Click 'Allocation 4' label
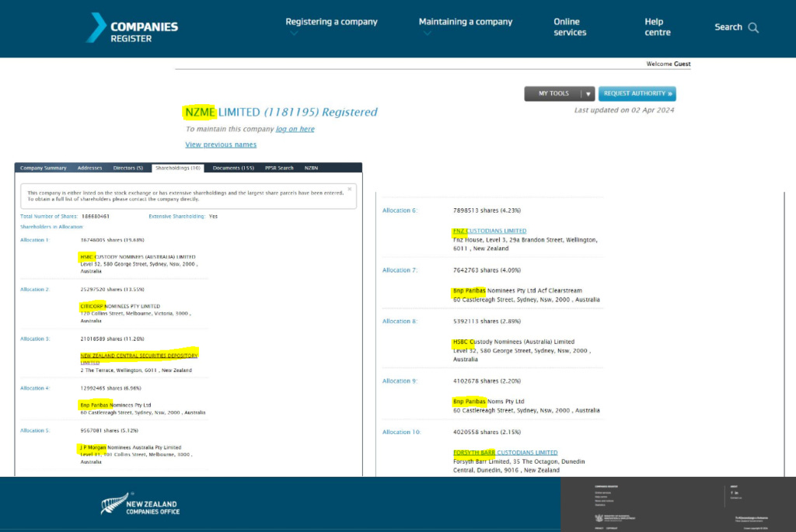The width and height of the screenshot is (796, 532). [x=35, y=388]
